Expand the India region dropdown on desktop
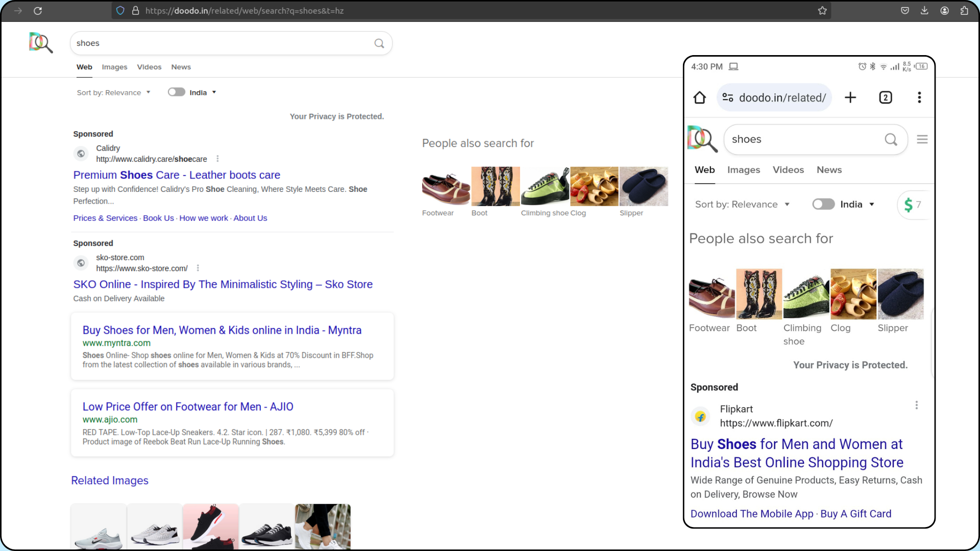Screen dimensions: 980x551 tap(203, 92)
